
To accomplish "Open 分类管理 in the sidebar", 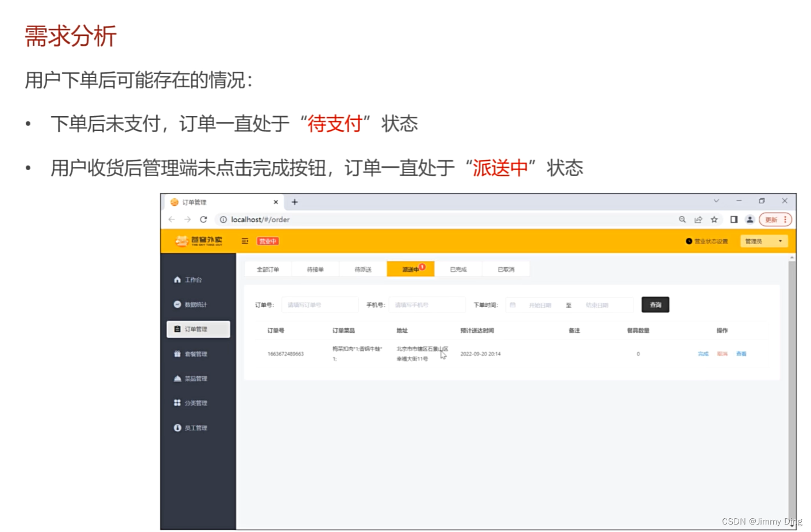I will pyautogui.click(x=198, y=403).
